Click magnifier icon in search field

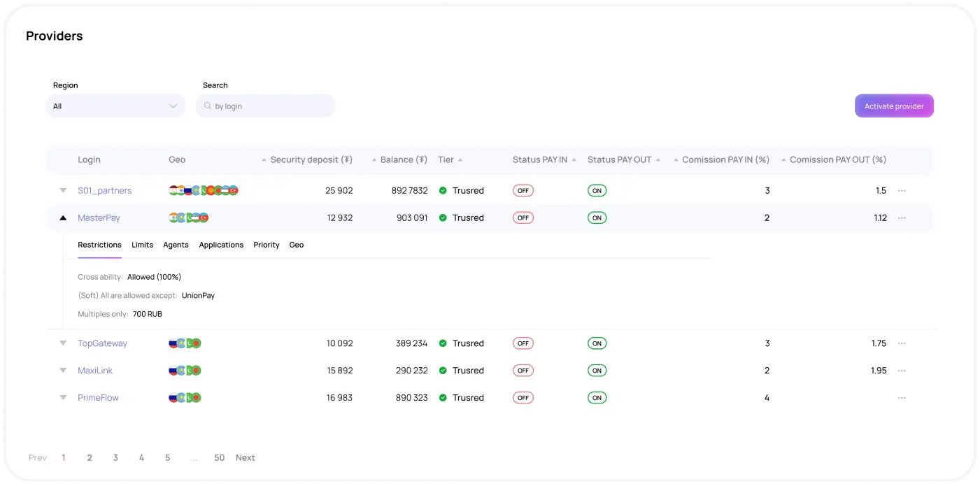pos(208,106)
